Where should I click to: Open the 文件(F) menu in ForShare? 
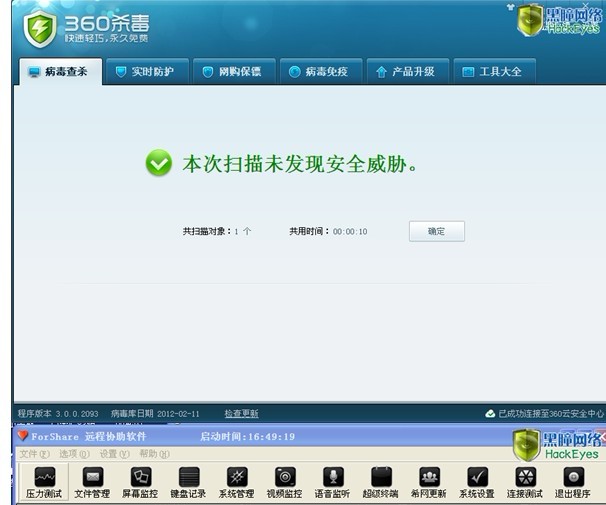coord(34,454)
